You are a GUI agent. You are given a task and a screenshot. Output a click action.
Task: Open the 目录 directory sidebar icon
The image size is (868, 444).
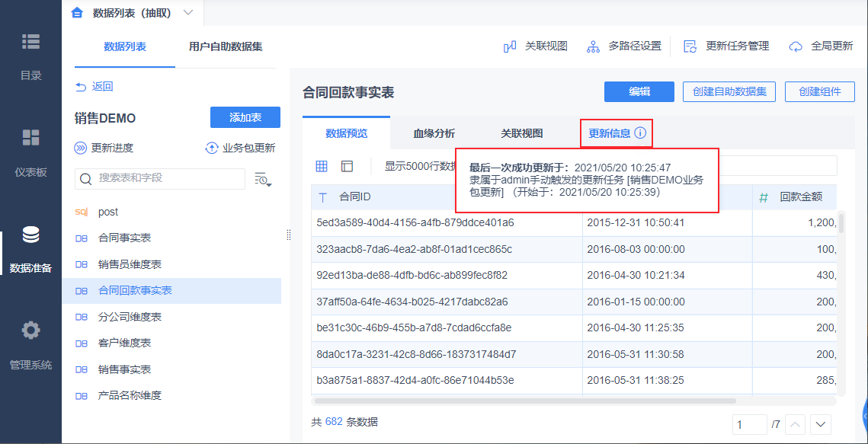30,42
